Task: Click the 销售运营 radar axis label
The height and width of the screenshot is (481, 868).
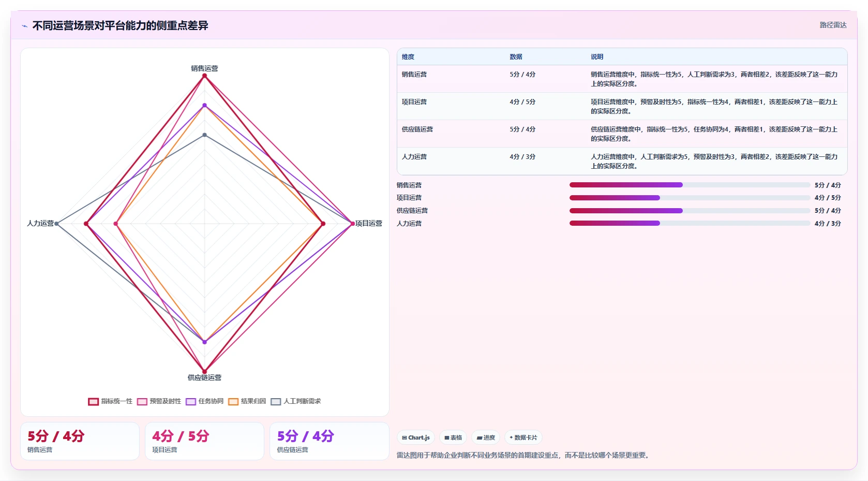Action: coord(204,68)
